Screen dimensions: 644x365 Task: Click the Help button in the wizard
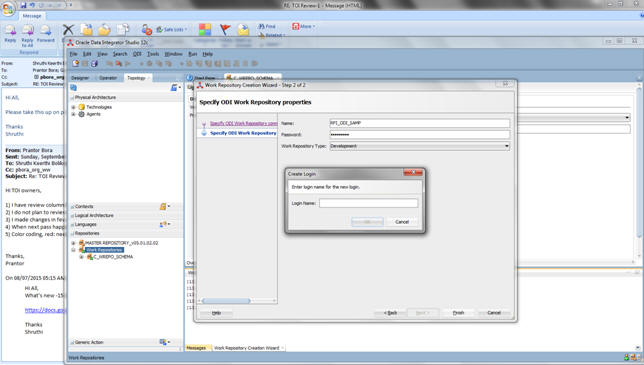(x=216, y=313)
